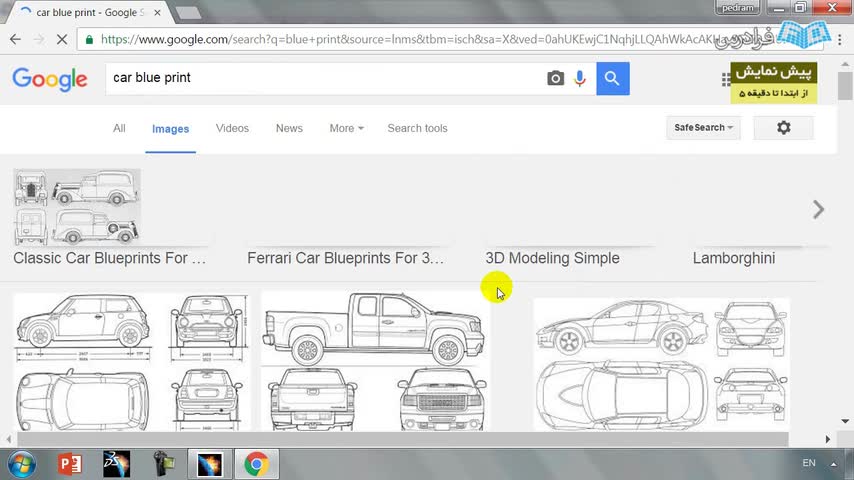
Task: Open the Mini Cooper blueprint image
Action: pos(132,362)
